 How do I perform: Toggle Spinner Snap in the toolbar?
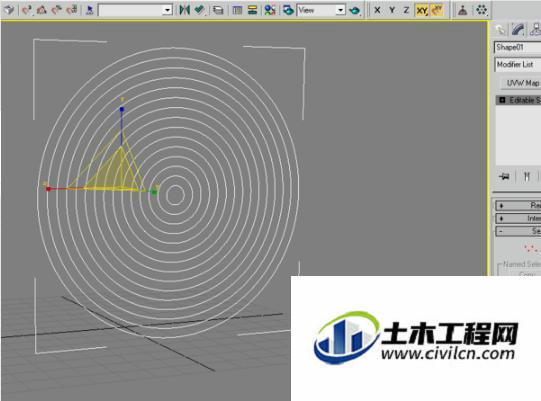tap(72, 10)
